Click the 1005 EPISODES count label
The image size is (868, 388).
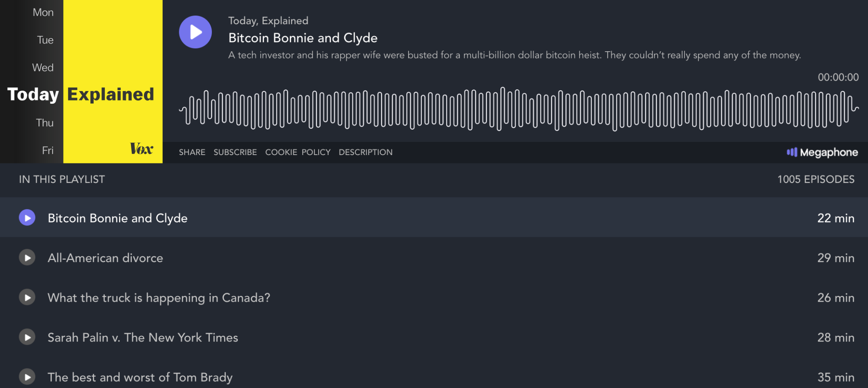pos(815,179)
